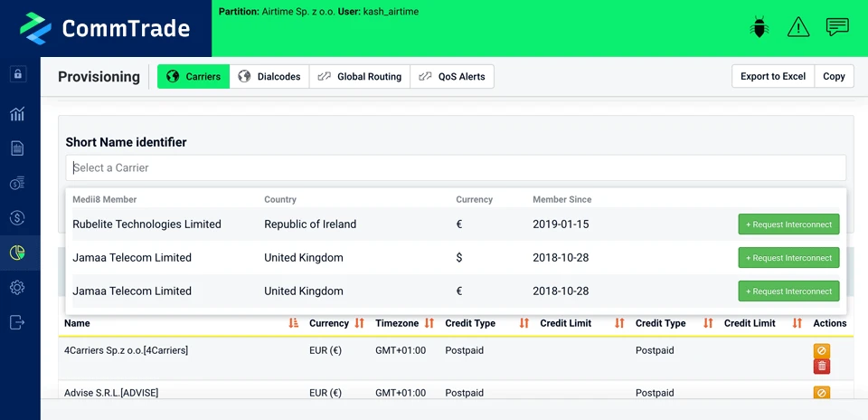Sort by the first Credit Type column
The height and width of the screenshot is (420, 868).
tap(524, 323)
